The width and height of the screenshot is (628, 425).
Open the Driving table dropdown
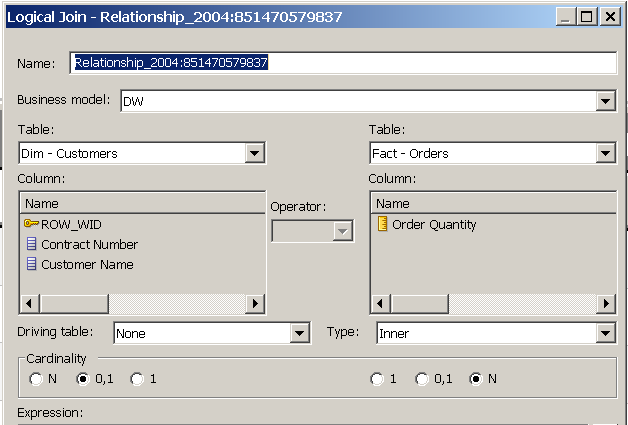299,333
